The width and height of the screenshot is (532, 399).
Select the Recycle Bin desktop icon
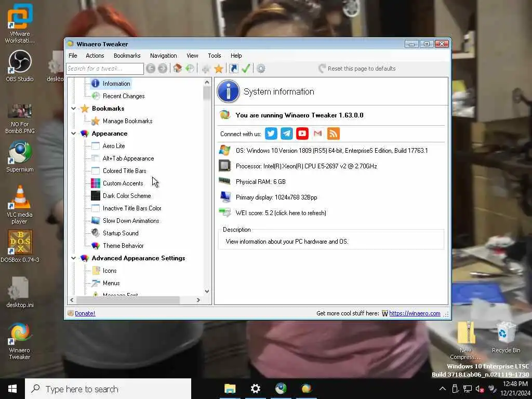click(506, 337)
